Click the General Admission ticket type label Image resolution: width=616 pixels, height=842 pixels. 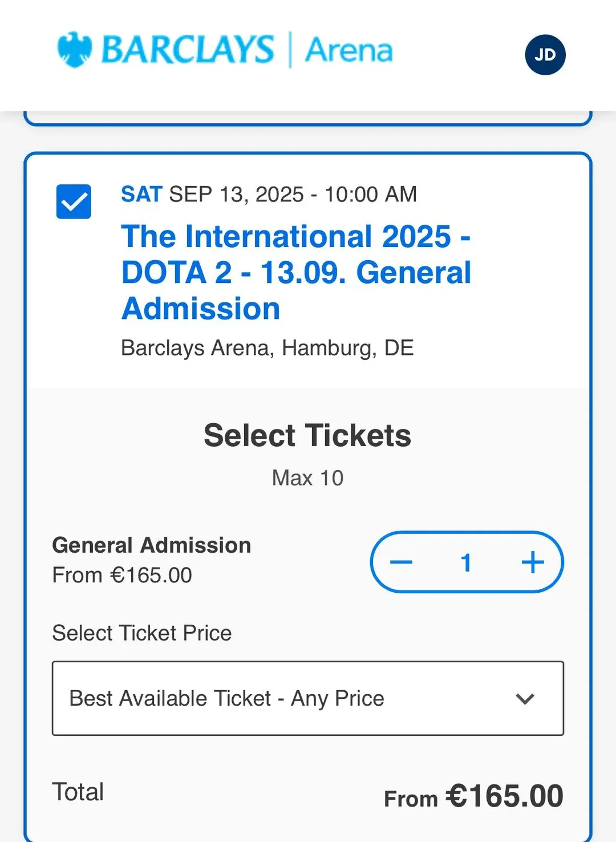[x=152, y=545]
